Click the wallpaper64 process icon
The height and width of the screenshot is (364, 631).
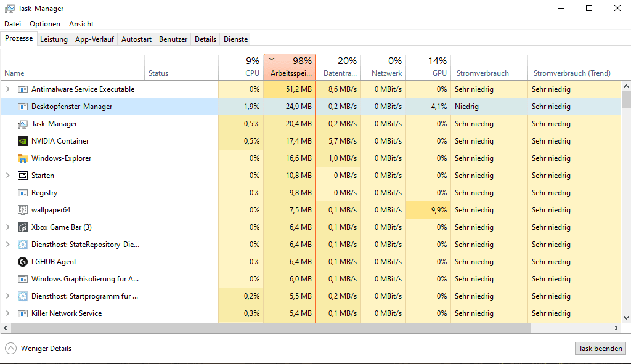click(x=23, y=210)
